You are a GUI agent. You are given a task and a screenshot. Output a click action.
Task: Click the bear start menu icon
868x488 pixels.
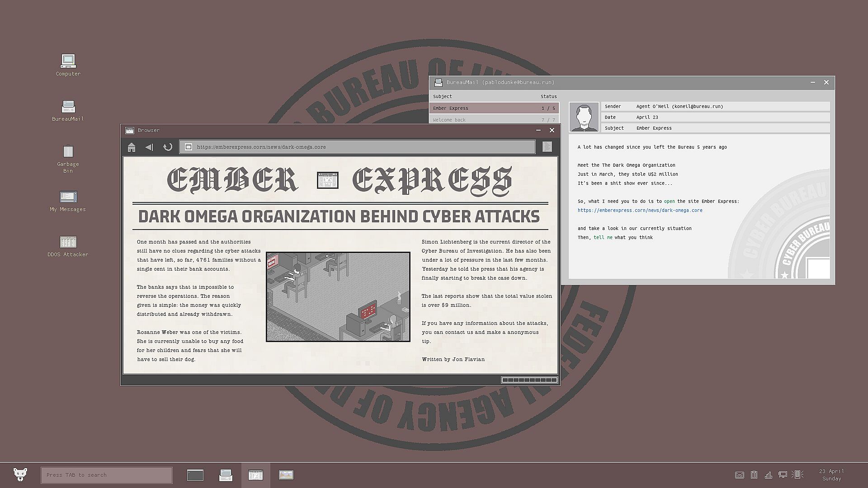(x=20, y=474)
